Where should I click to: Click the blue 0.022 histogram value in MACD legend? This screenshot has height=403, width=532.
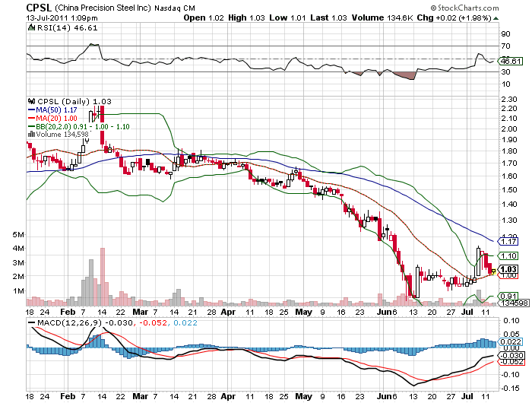point(185,323)
